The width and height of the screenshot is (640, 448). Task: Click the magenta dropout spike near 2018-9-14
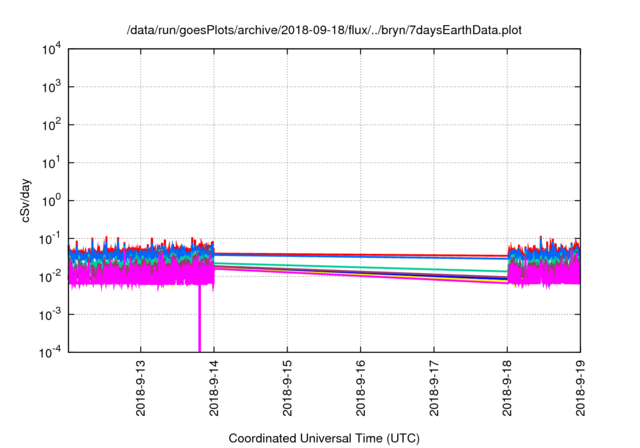[200, 318]
